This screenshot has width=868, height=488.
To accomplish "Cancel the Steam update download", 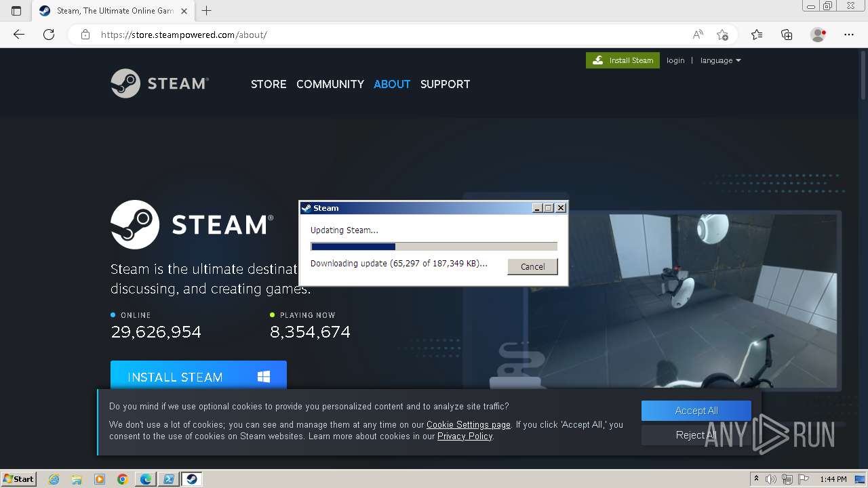I will pyautogui.click(x=532, y=266).
